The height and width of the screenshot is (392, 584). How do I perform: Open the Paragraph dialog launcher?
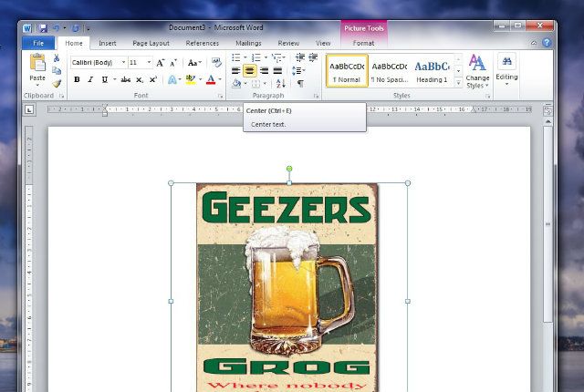tap(316, 97)
